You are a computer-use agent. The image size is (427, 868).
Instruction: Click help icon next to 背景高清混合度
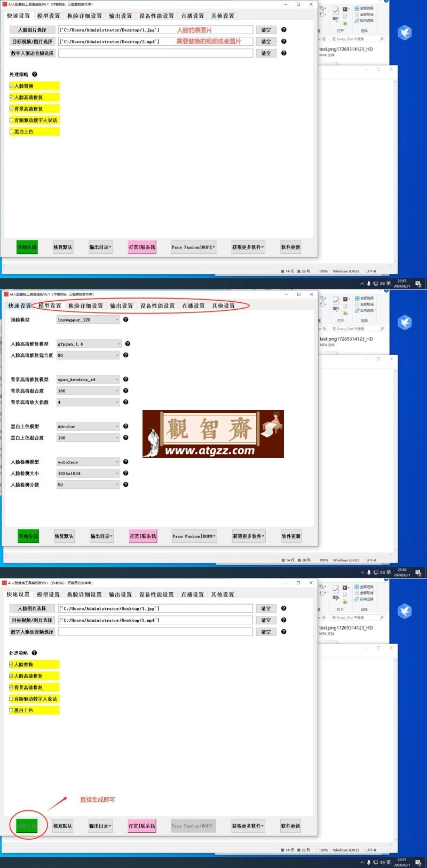coord(126,391)
